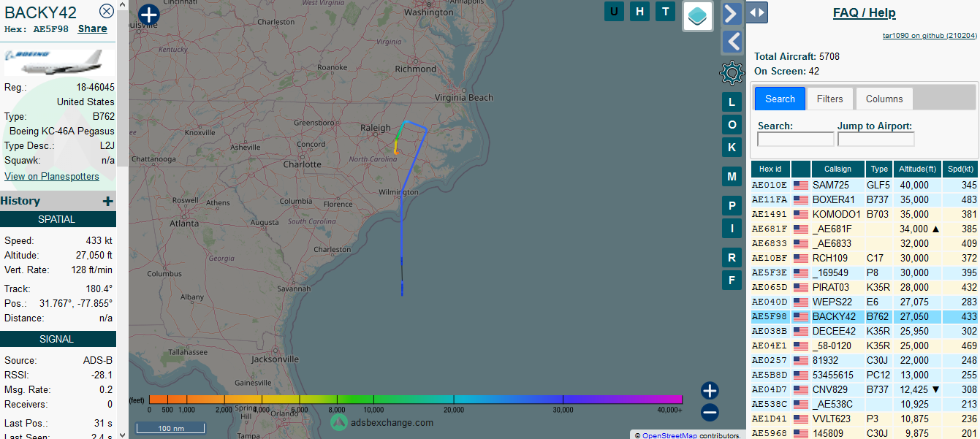This screenshot has height=439, width=980.
Task: Toggle the L labels button
Action: click(x=732, y=102)
